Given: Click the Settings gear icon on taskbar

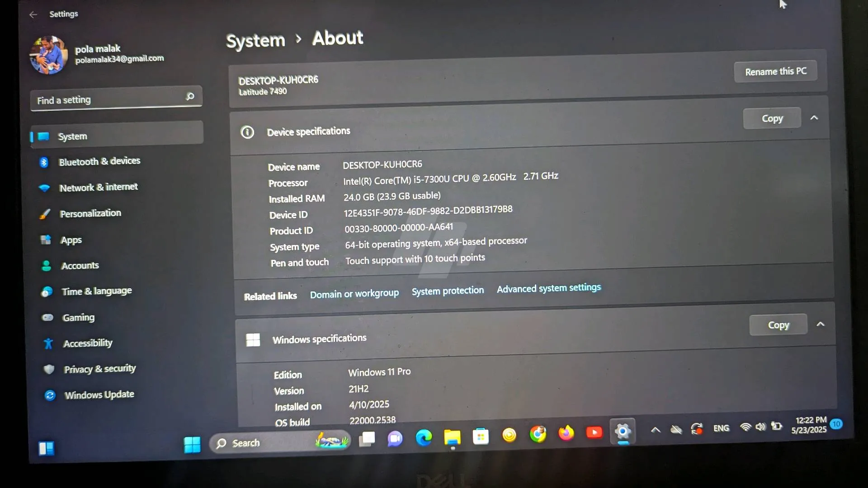Looking at the screenshot, I should [623, 432].
